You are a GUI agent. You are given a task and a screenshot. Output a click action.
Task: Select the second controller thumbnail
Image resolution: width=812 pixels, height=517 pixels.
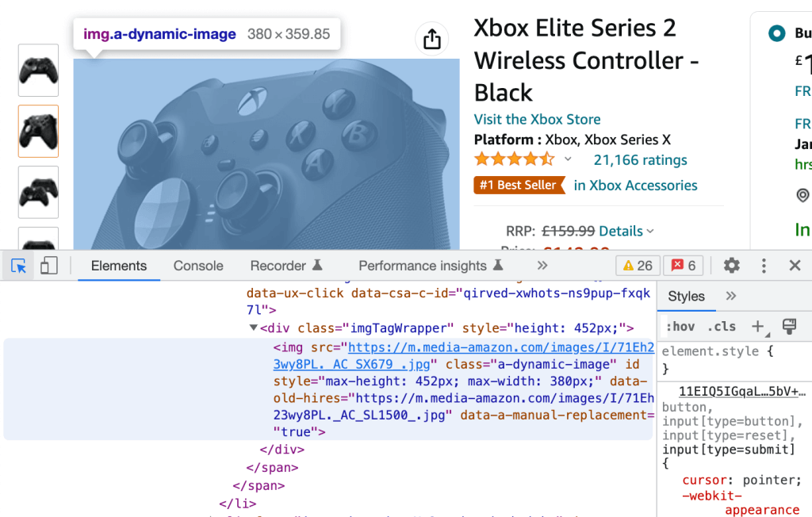[38, 132]
